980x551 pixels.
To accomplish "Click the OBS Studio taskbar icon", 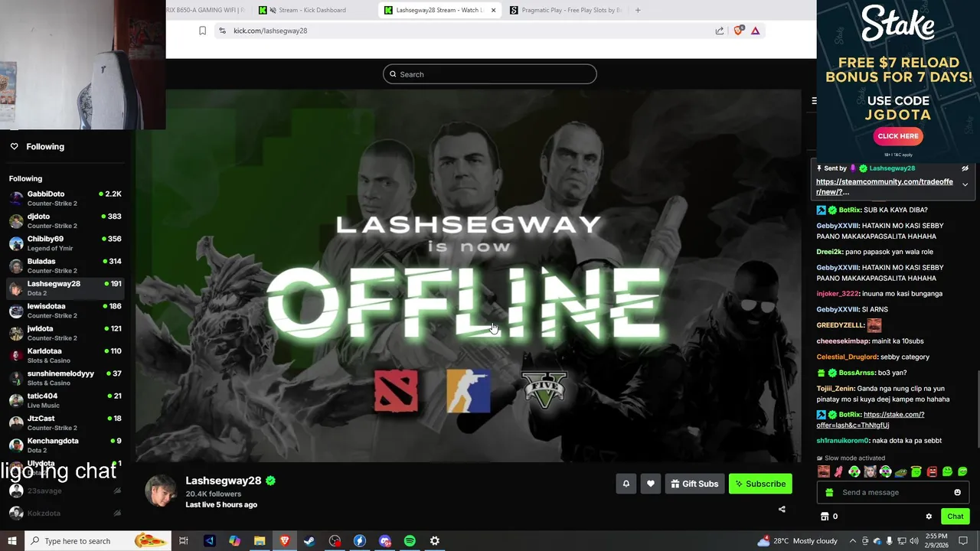I will pyautogui.click(x=335, y=541).
